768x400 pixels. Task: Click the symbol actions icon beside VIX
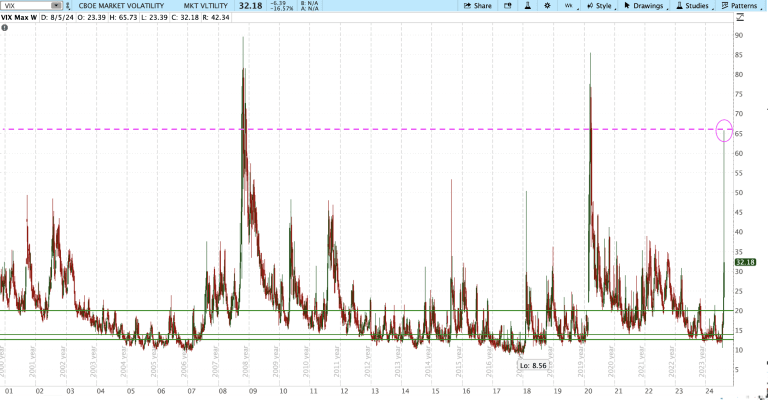[68, 6]
